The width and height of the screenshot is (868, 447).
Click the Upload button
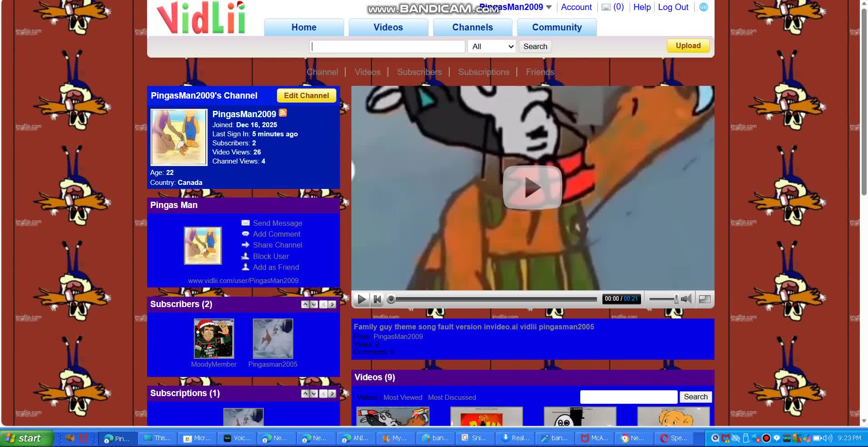(688, 45)
